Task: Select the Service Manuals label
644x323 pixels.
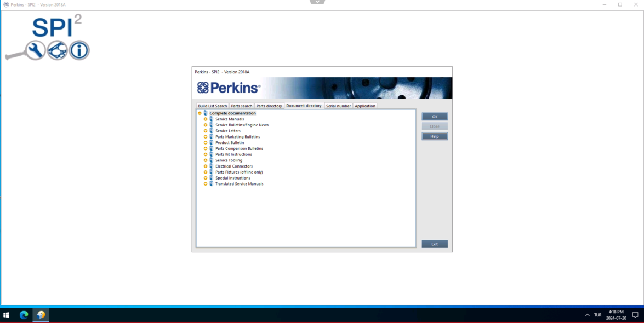Action: (230, 119)
